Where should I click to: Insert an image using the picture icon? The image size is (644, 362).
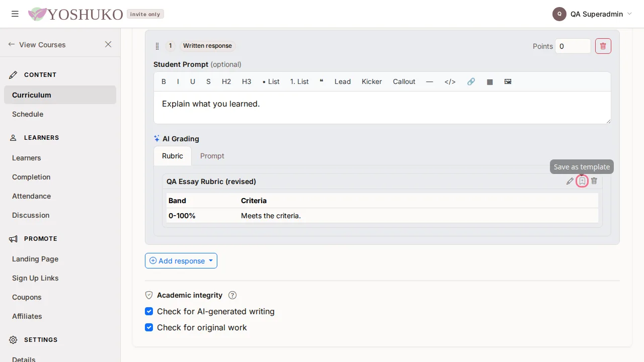(x=508, y=81)
